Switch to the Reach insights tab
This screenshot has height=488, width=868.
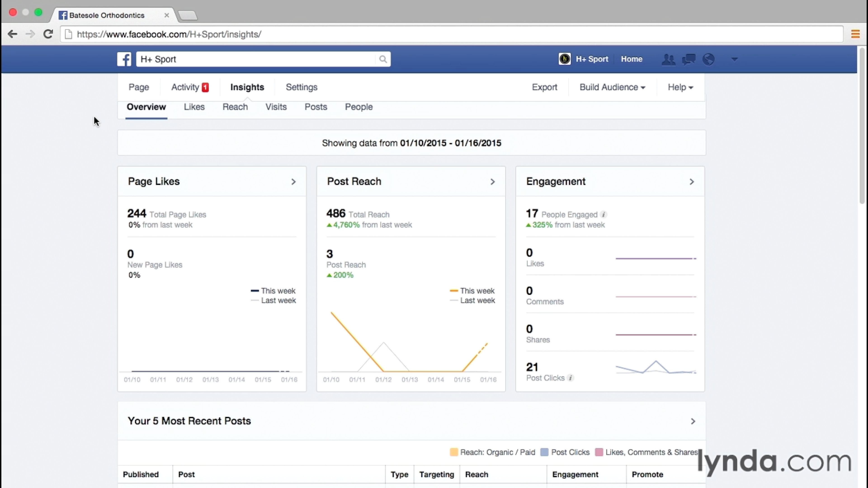click(235, 107)
